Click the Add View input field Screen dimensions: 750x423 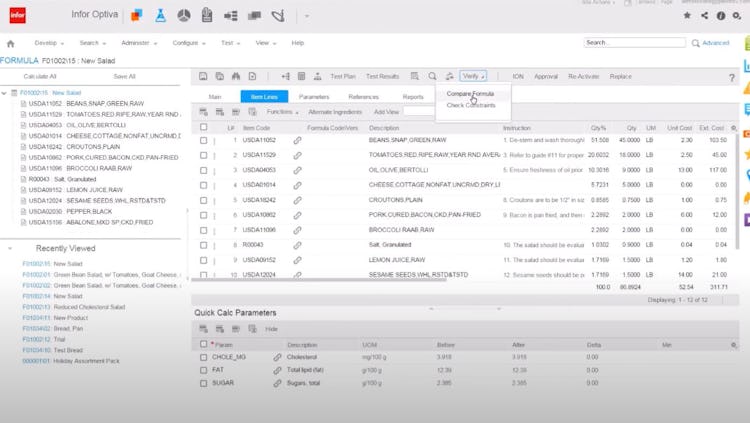click(419, 111)
